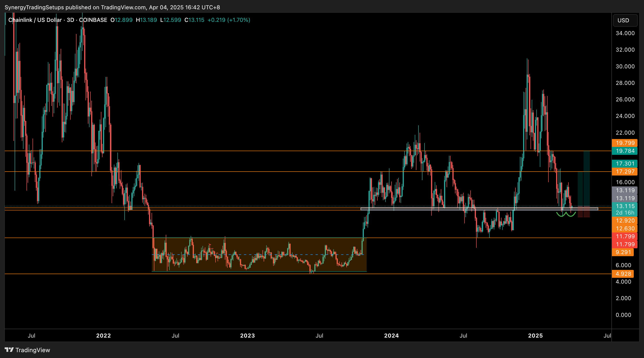Screen dimensions: 644x358
Task: Click the 2023 label on time axis
Action: point(248,336)
